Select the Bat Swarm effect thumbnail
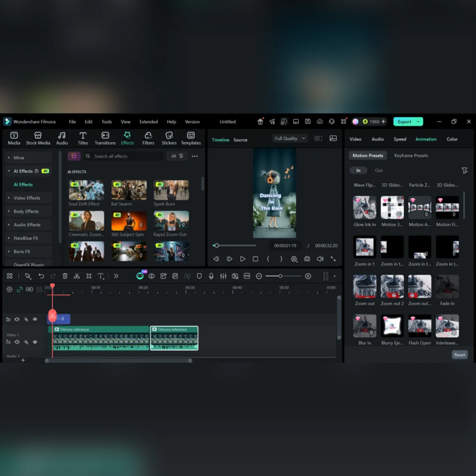 click(129, 190)
